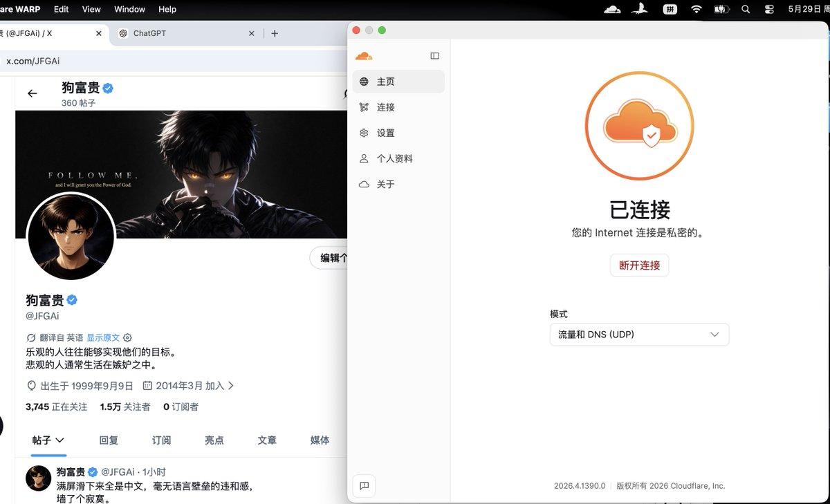830x504 pixels.
Task: Click the version text 2026.4.1390.0
Action: click(580, 486)
